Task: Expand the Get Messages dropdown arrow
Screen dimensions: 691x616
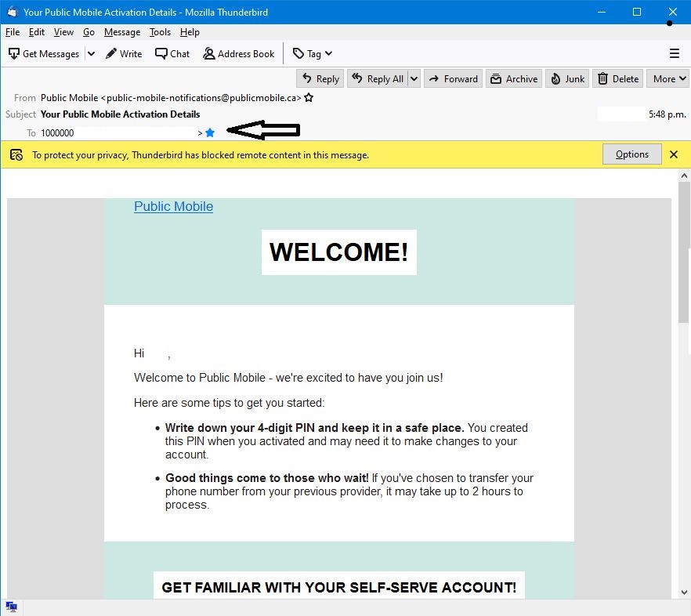Action: point(91,54)
